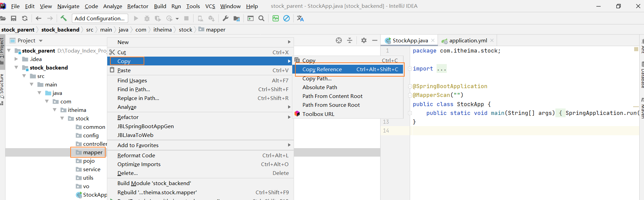The height and width of the screenshot is (200, 644).
Task: Collapse the java folder node
Action: click(39, 93)
